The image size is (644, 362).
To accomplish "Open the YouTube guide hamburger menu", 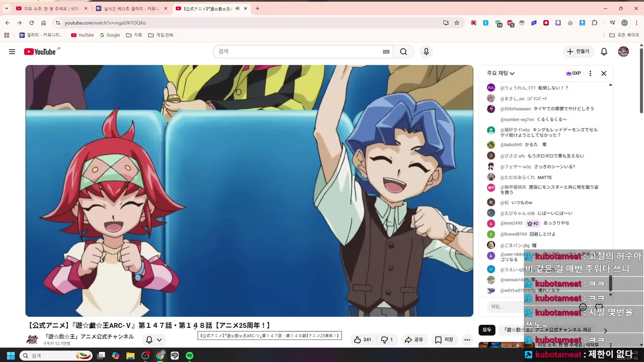I will point(12,52).
